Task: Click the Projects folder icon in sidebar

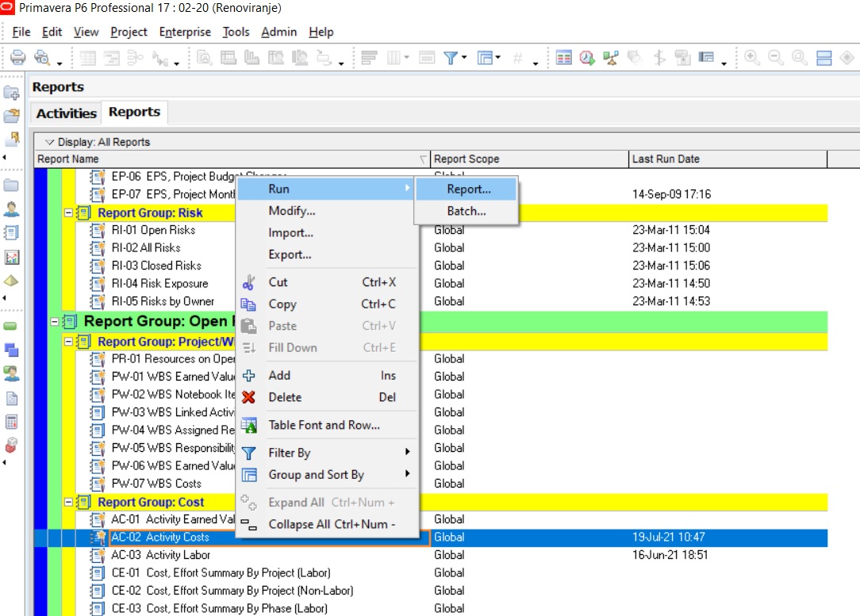Action: click(11, 186)
